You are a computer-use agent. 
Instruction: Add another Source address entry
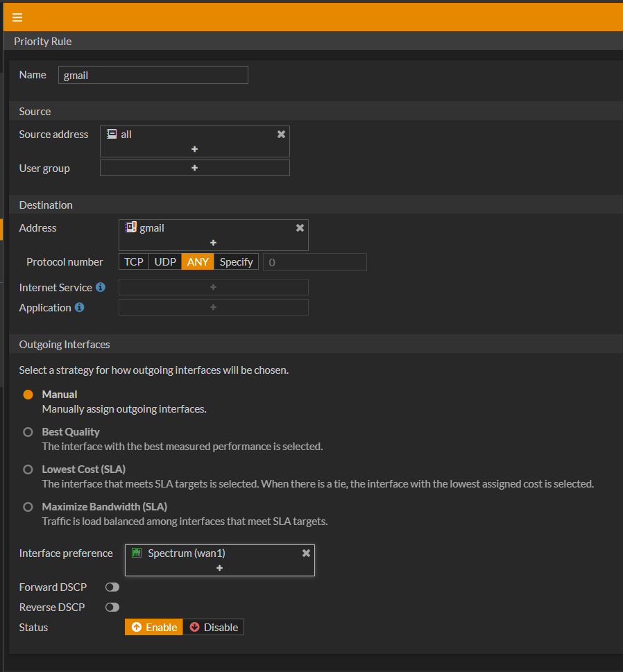coord(194,149)
